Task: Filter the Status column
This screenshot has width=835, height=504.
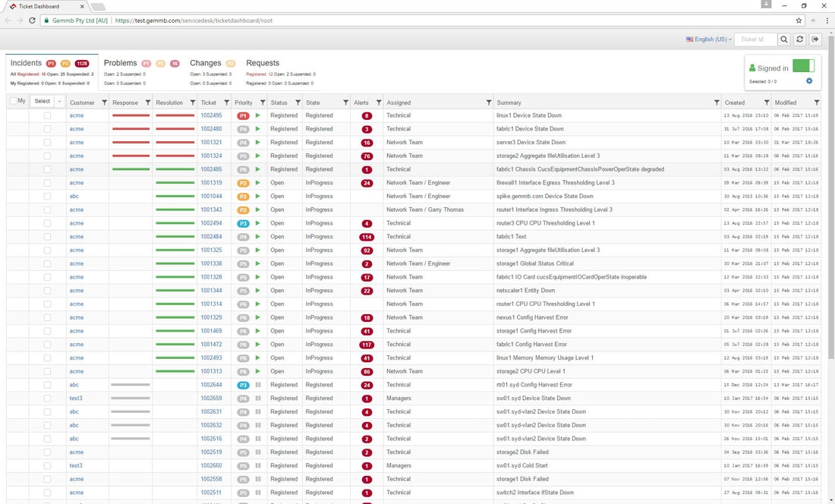Action: (x=298, y=102)
